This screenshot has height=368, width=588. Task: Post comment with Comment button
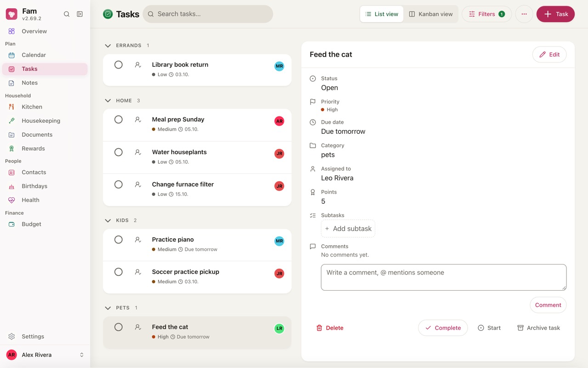pyautogui.click(x=548, y=305)
